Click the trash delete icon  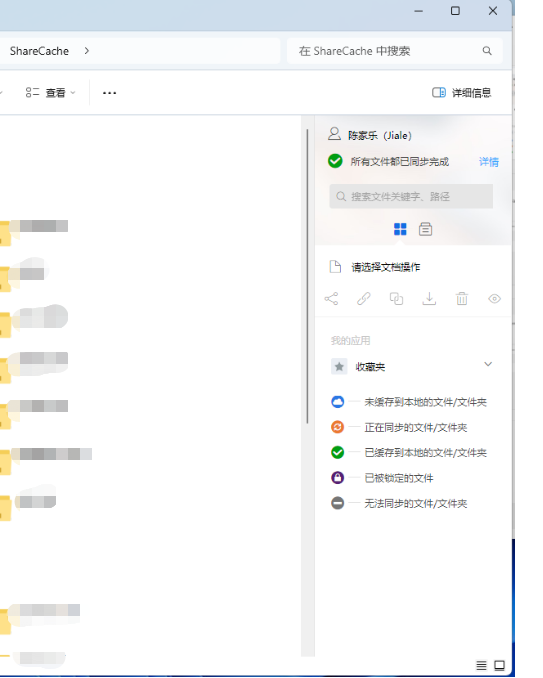462,299
